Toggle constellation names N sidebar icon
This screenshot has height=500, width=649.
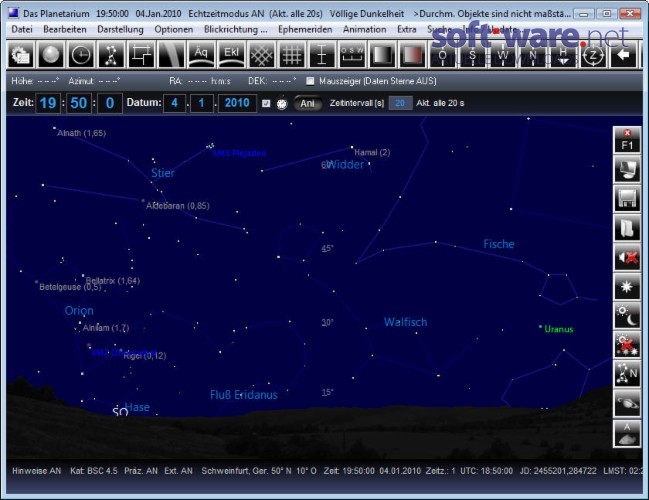[x=627, y=375]
